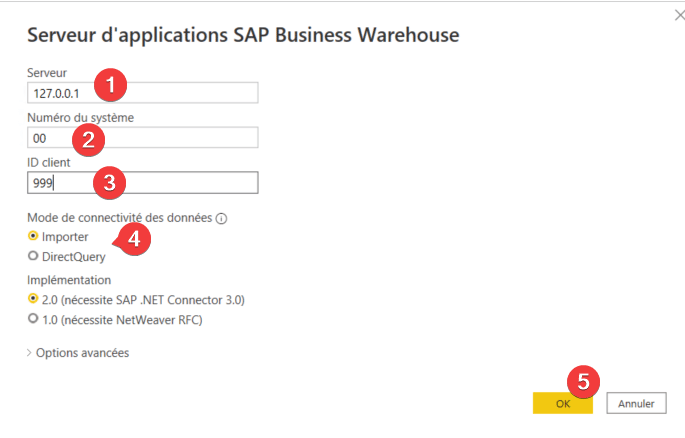Click the Annuler button
The height and width of the screenshot is (438, 685).
[636, 403]
